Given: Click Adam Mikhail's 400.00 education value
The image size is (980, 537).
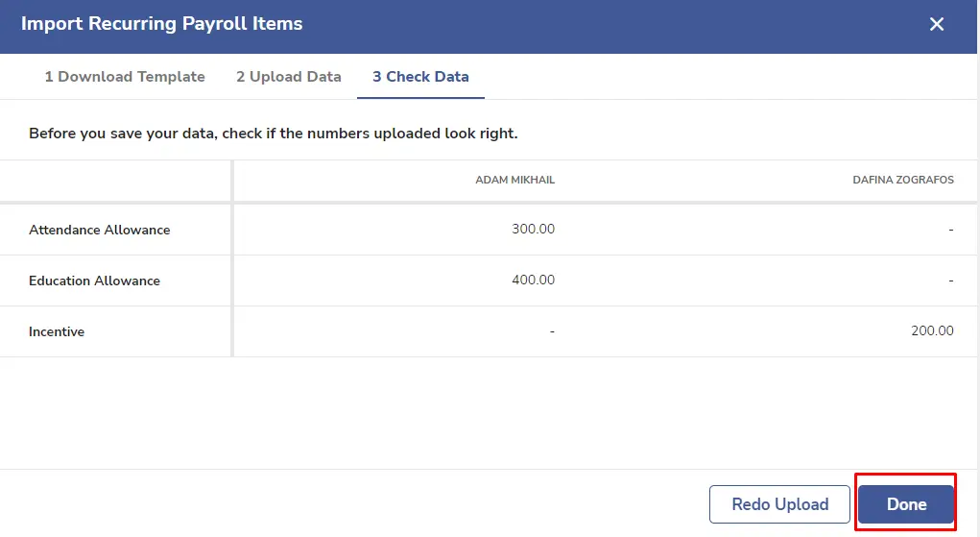Looking at the screenshot, I should [x=533, y=280].
